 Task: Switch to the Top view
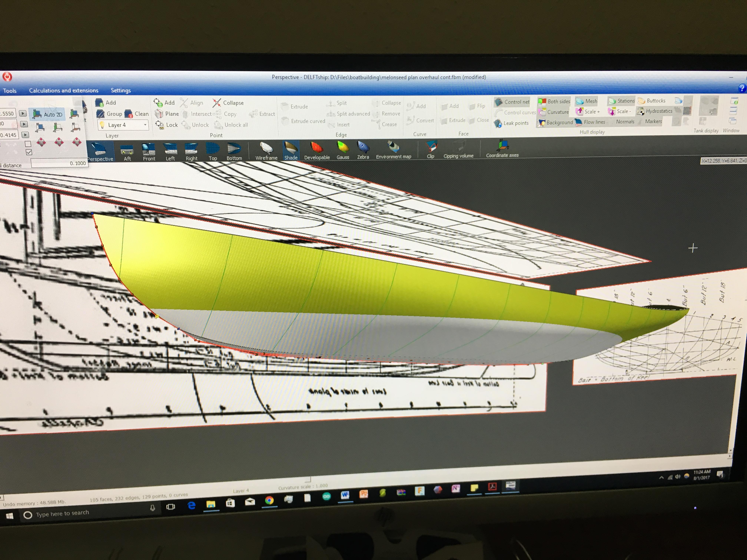[213, 151]
